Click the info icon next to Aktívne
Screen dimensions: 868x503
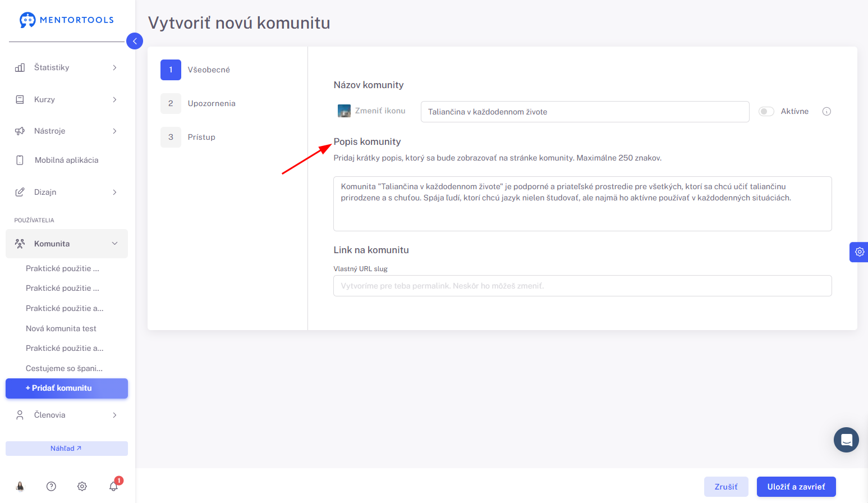coord(826,111)
